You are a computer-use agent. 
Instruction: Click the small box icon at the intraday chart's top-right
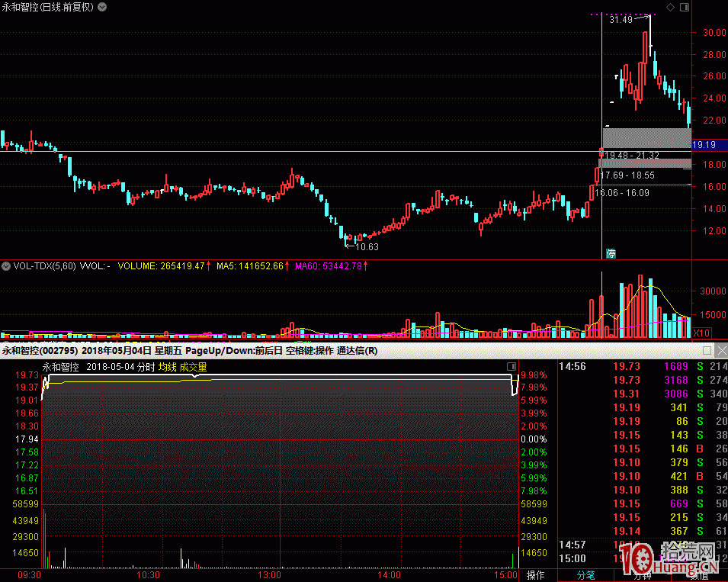511,367
